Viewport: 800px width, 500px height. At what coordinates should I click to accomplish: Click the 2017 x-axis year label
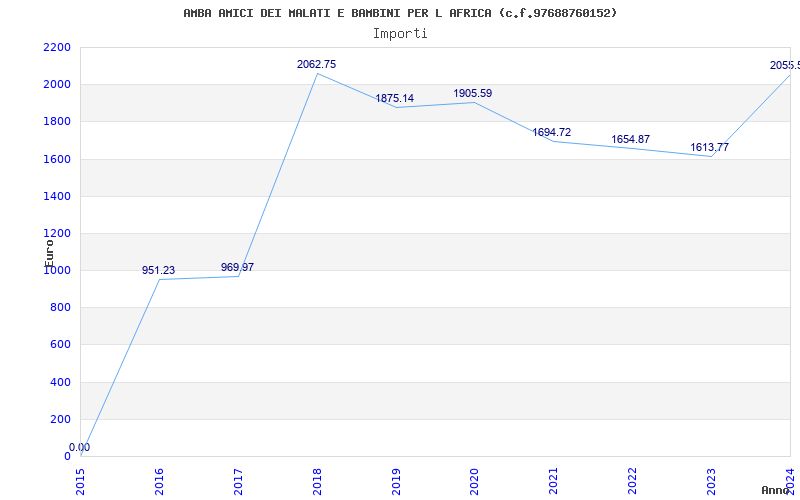[x=238, y=481]
